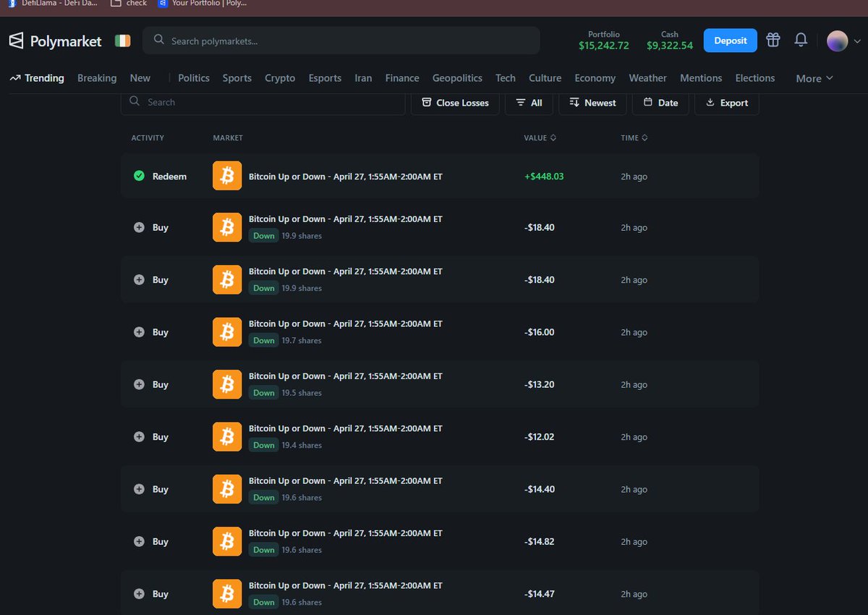Open the Culture category
The width and height of the screenshot is (868, 615).
545,78
